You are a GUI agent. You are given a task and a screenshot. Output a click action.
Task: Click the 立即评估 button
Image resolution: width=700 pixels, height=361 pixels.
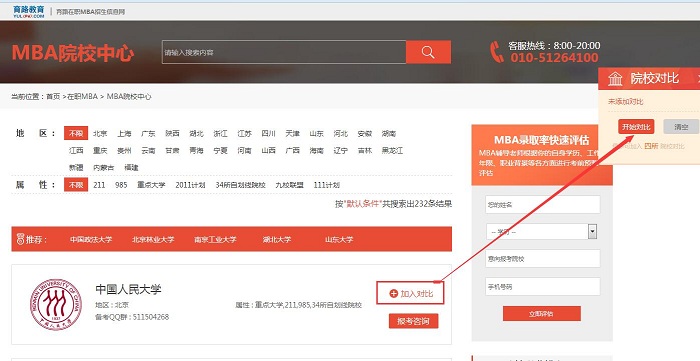pos(542,313)
